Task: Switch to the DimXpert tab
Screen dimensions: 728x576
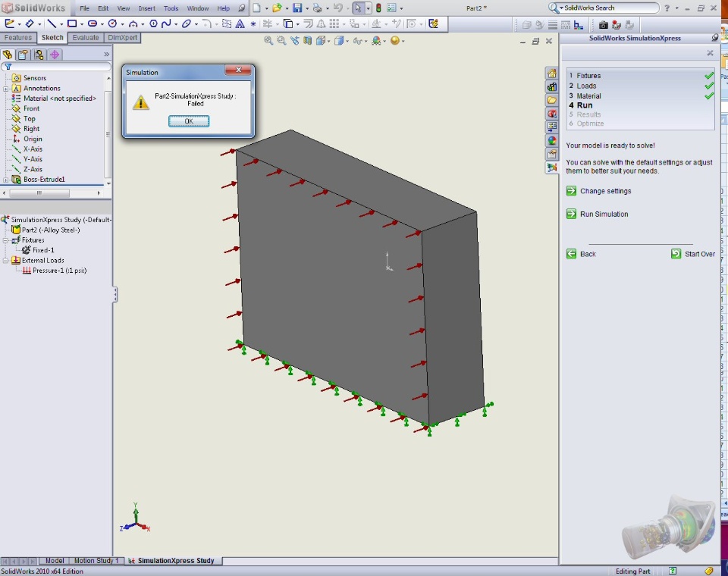Action: point(123,38)
